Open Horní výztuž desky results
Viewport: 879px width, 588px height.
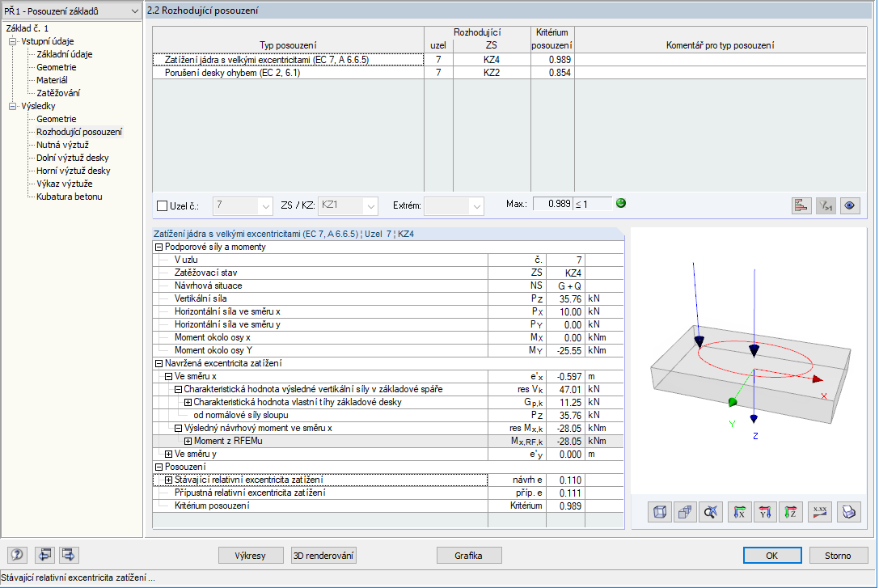74,171
